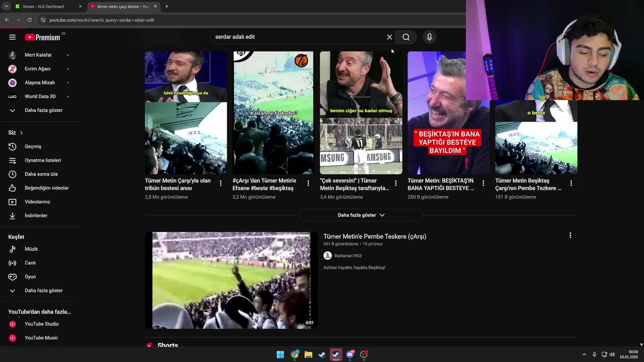
Task: Open World Data 3D subscription channel
Action: click(x=40, y=97)
